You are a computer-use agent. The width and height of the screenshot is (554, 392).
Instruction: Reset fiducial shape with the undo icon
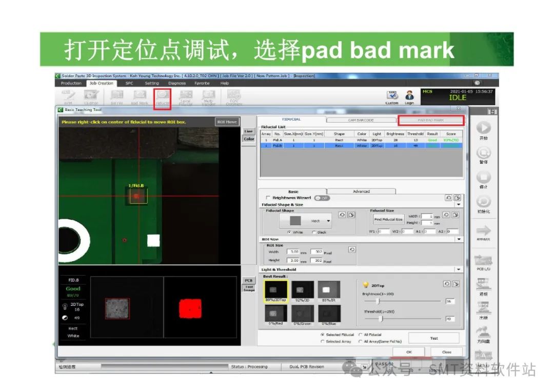[342, 215]
